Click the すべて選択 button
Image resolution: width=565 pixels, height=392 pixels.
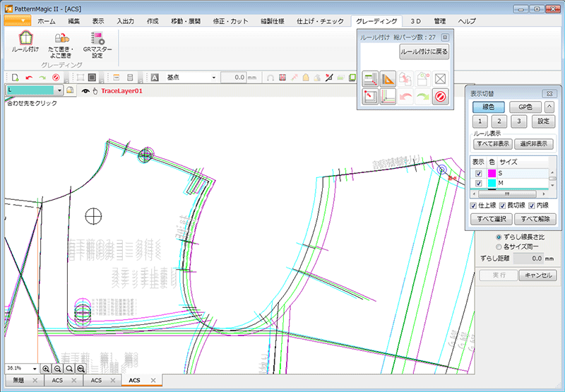pyautogui.click(x=492, y=219)
